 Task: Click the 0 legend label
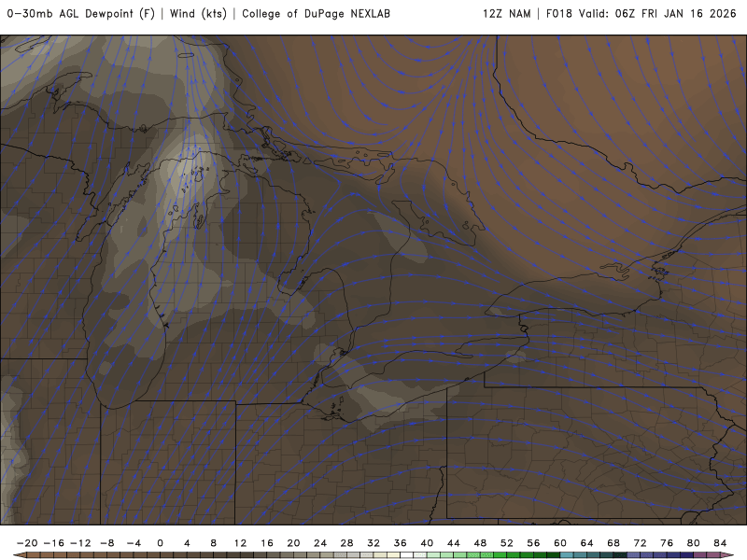160,543
